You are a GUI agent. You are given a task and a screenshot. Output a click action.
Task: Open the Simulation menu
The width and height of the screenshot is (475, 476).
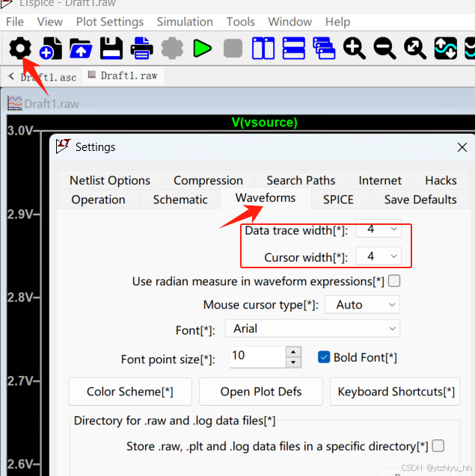(185, 22)
